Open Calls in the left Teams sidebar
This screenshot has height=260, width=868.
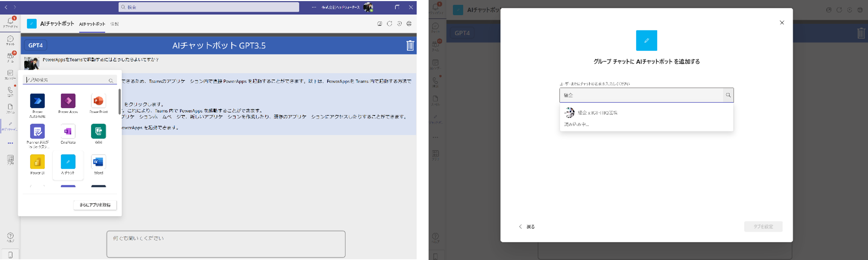point(10,92)
